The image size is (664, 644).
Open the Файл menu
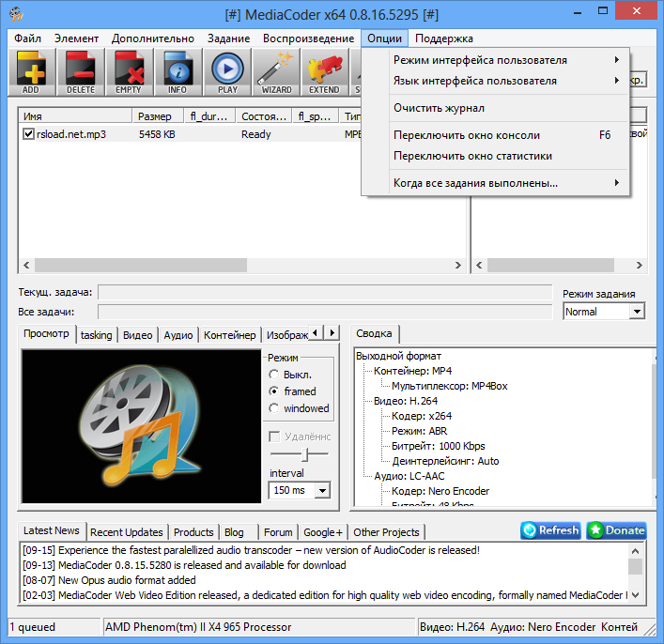tap(27, 38)
